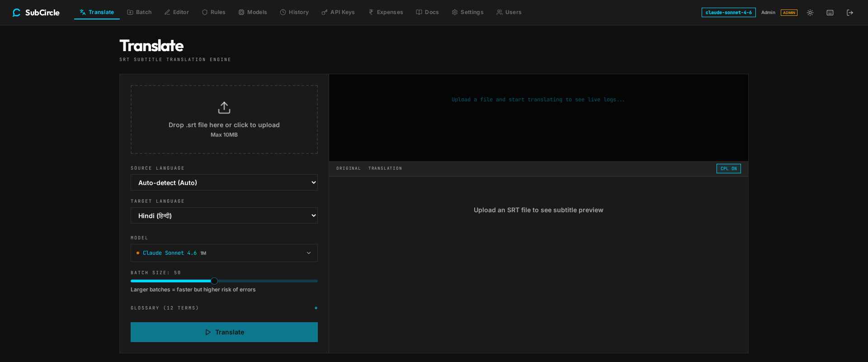This screenshot has width=868, height=362.
Task: Click the logout icon
Action: (x=850, y=13)
